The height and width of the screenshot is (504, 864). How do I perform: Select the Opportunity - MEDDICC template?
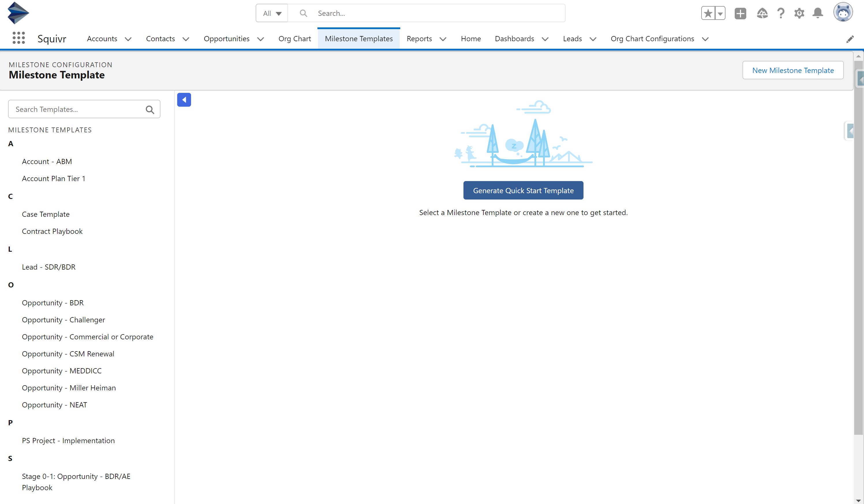point(62,371)
